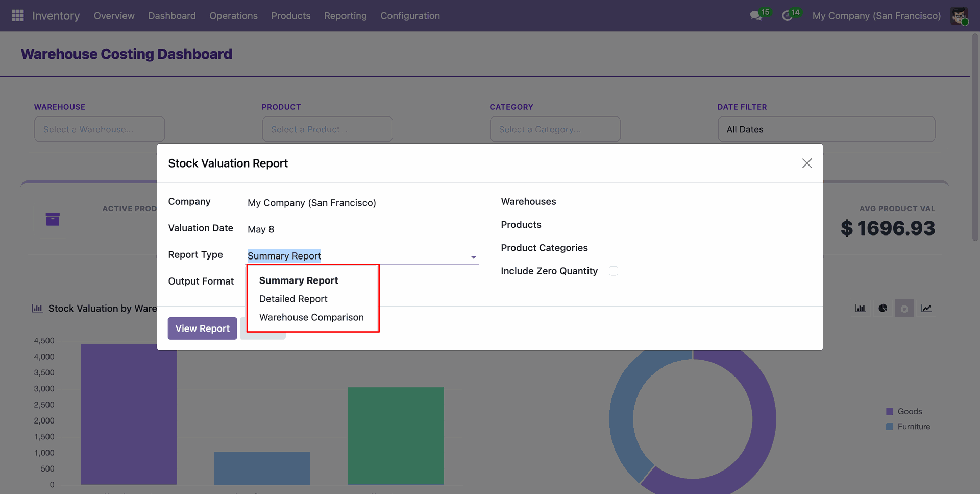
Task: Open the Configuration menu
Action: [410, 15]
